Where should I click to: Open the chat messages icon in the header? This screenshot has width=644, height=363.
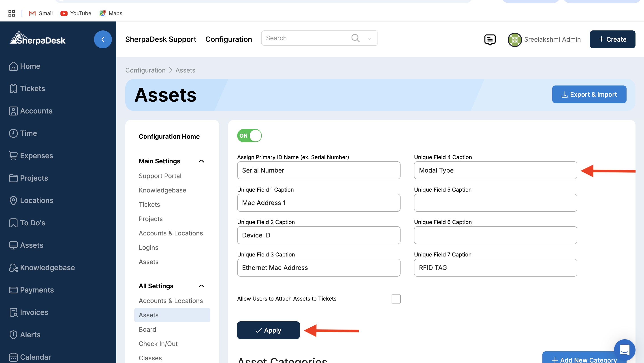[490, 39]
